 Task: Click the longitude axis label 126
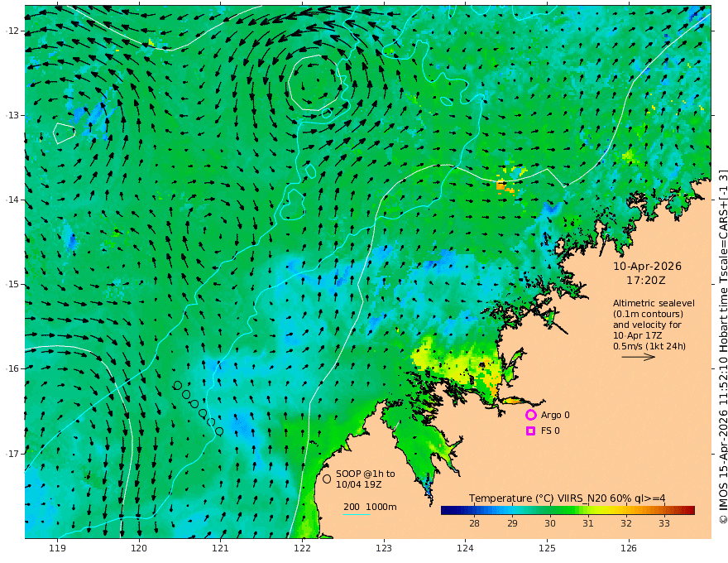(629, 548)
